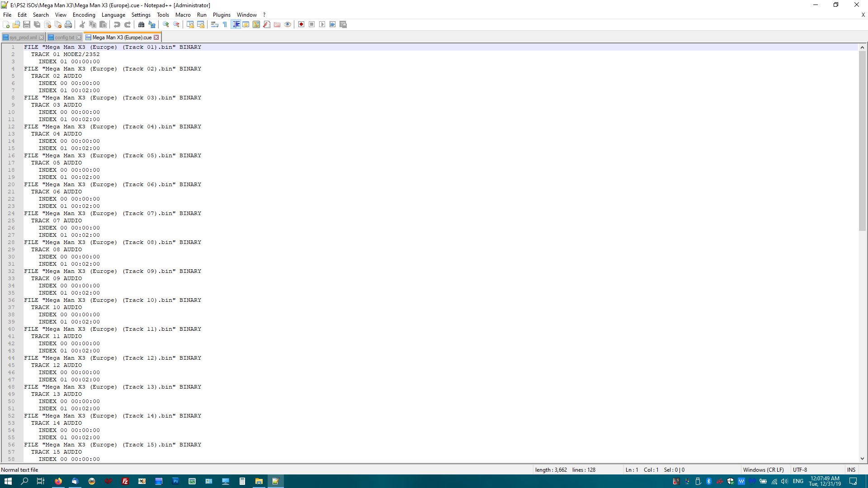This screenshot has height=488, width=868.
Task: Open the Search menu
Action: [41, 15]
